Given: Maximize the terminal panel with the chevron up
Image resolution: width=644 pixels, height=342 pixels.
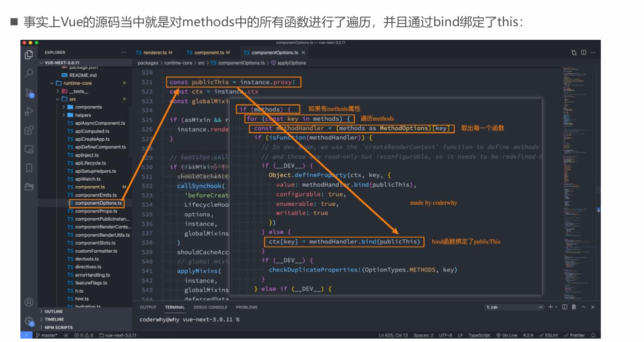Looking at the screenshot, I should (x=584, y=307).
